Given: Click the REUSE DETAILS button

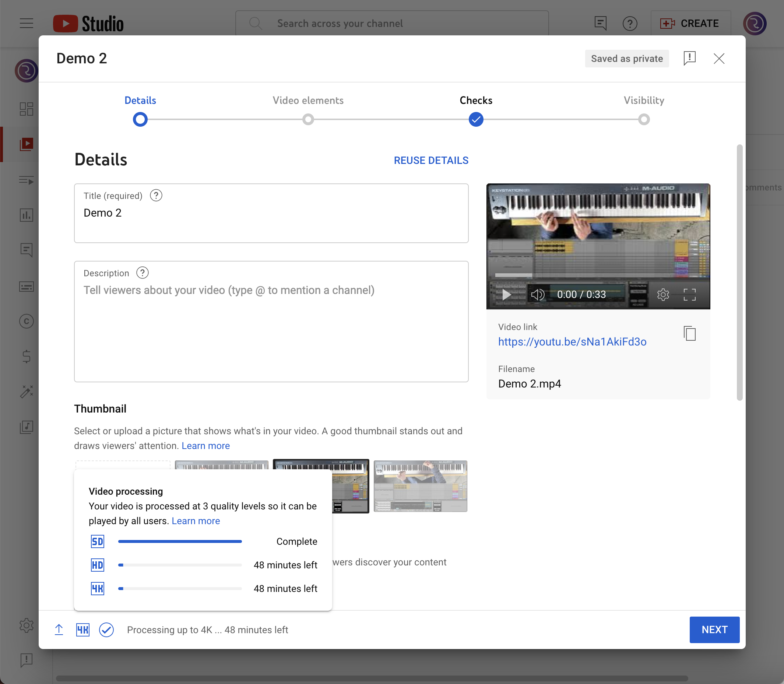Looking at the screenshot, I should point(431,160).
